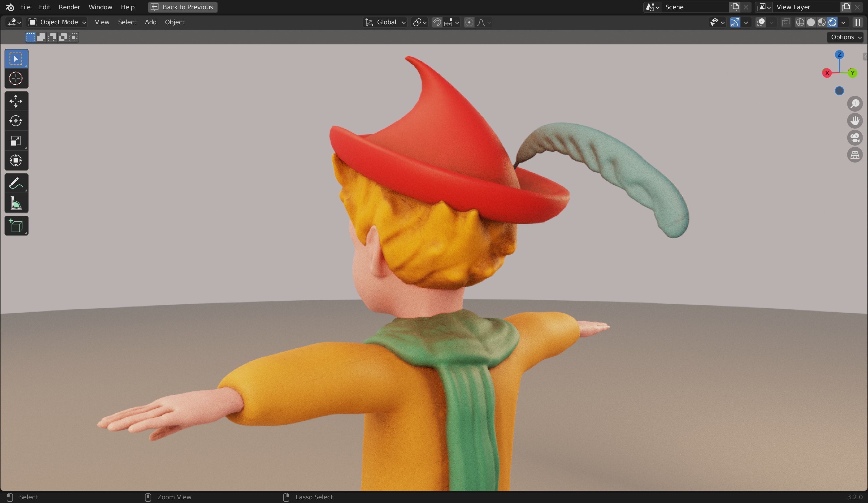Open the Edit menu
868x503 pixels.
pos(44,7)
